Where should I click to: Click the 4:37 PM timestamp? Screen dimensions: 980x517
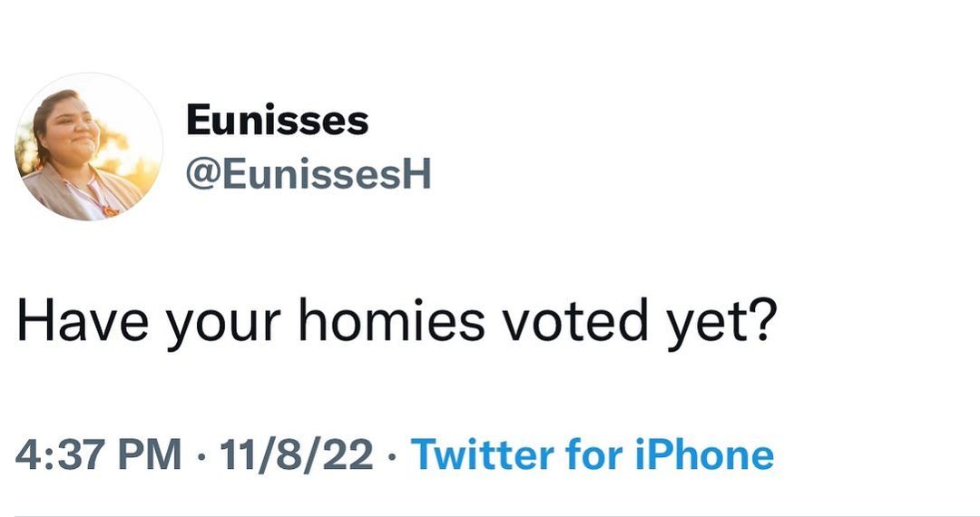pos(99,454)
